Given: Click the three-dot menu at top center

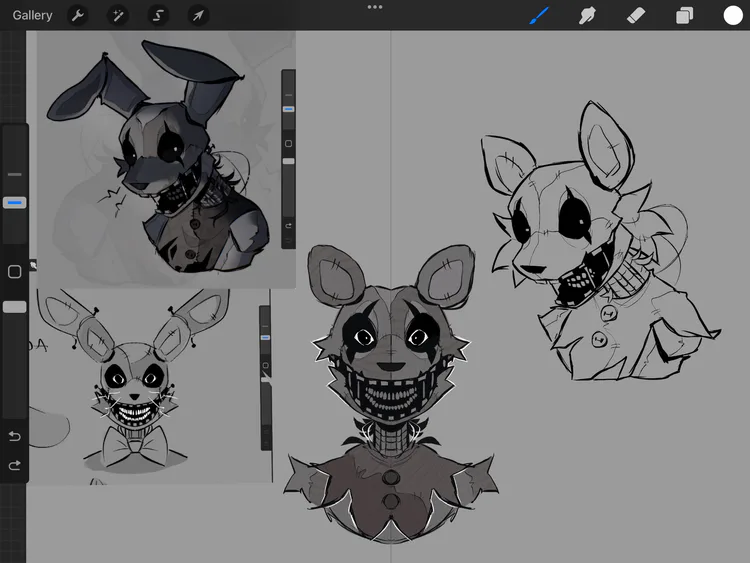Looking at the screenshot, I should point(375,7).
